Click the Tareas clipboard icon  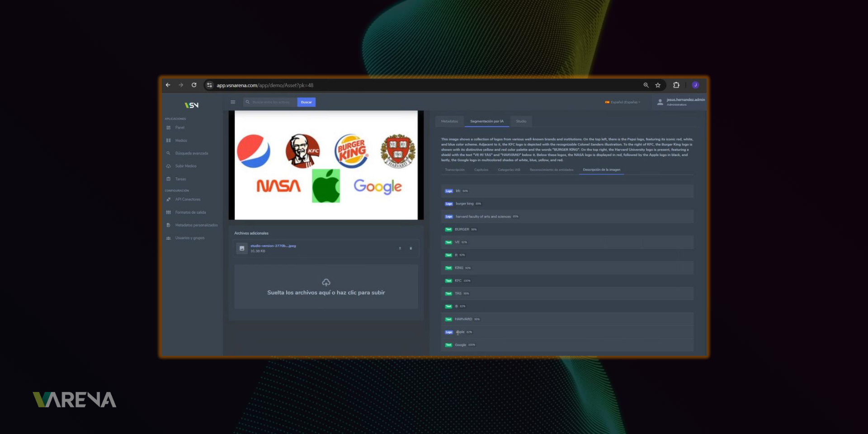169,179
